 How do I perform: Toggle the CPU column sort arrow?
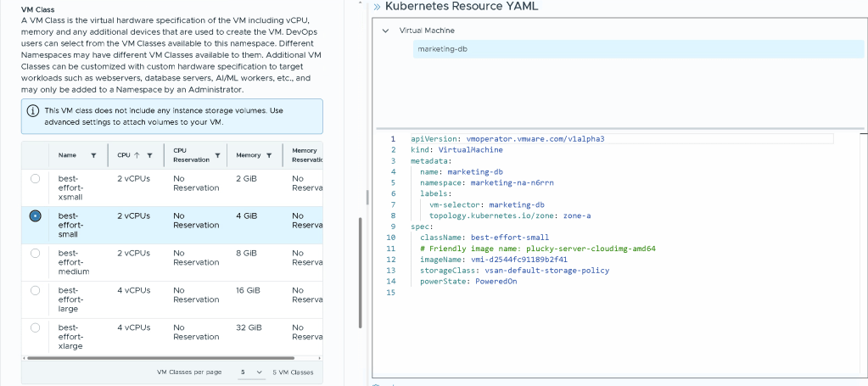(138, 155)
